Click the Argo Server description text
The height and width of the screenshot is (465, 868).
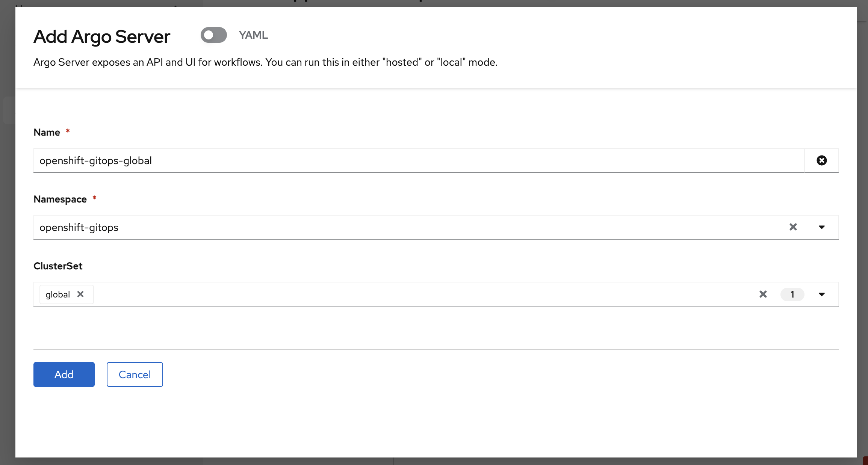coord(265,62)
